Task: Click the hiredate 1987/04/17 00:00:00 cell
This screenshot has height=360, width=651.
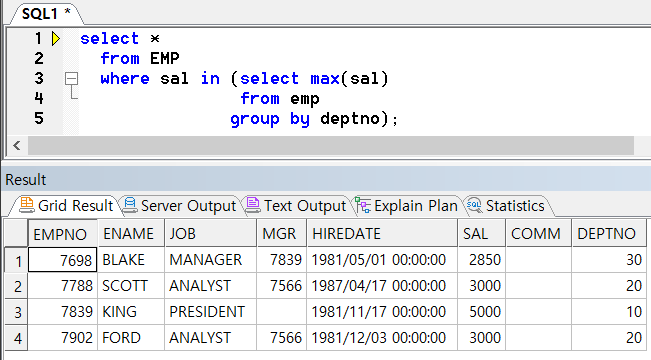Action: pos(382,286)
